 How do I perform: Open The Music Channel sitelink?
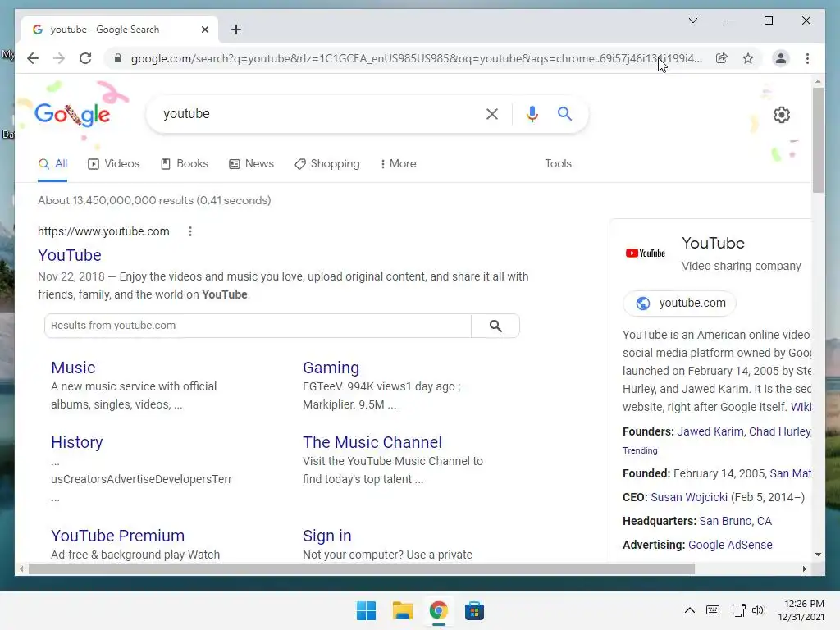pos(372,442)
